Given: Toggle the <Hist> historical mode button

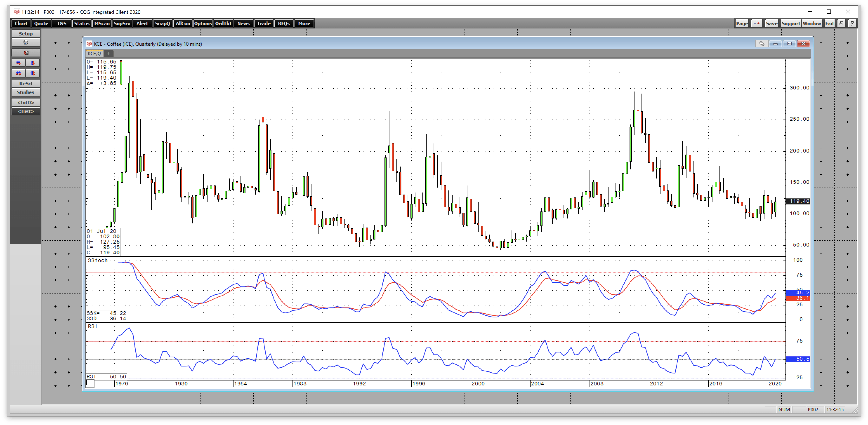Looking at the screenshot, I should (26, 112).
